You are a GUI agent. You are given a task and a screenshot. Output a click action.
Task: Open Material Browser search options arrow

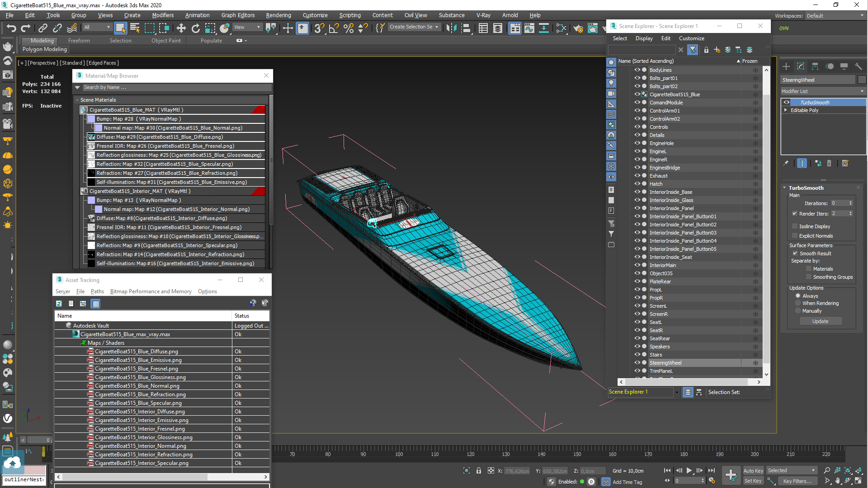click(x=77, y=87)
